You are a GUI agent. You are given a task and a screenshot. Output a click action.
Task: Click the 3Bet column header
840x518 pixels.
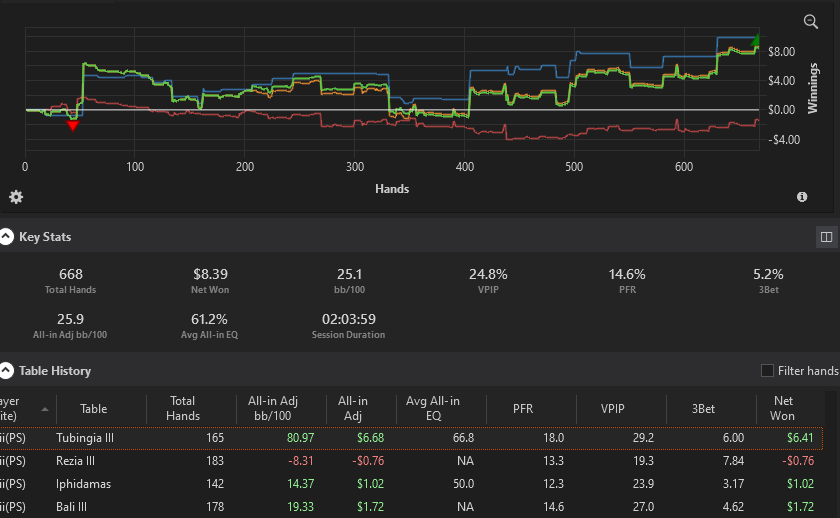[703, 409]
